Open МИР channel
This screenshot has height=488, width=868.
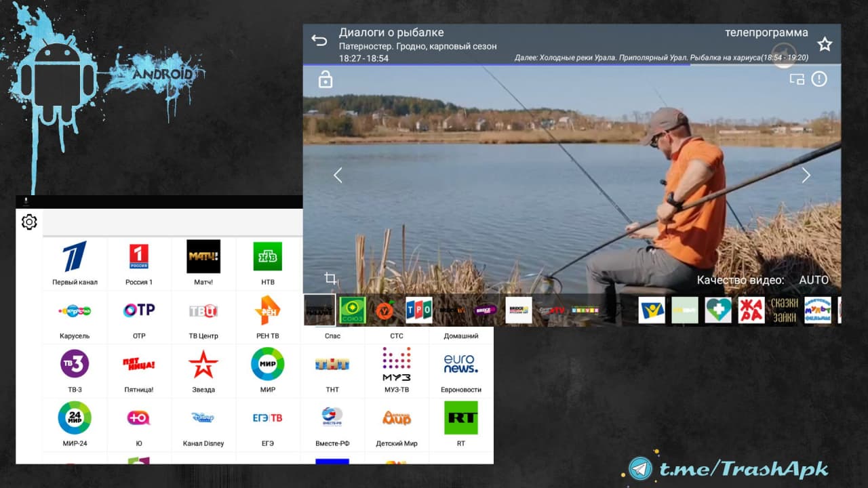click(x=268, y=371)
